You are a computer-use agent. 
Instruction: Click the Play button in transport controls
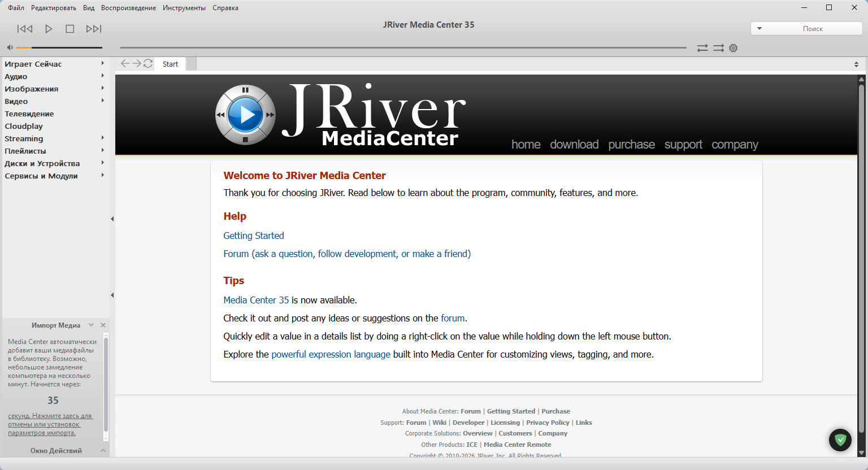[x=49, y=29]
